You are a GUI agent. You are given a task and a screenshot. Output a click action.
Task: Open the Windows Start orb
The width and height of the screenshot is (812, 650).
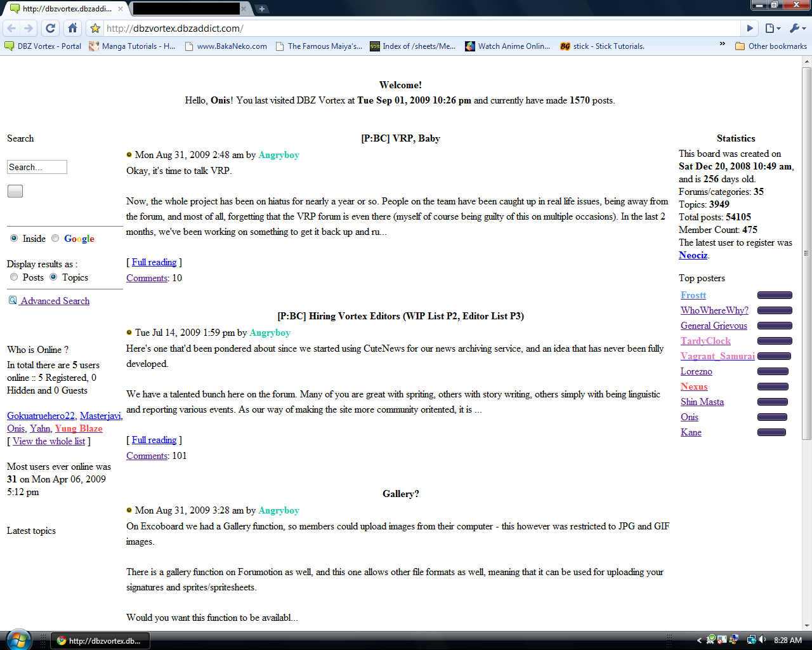[x=19, y=640]
